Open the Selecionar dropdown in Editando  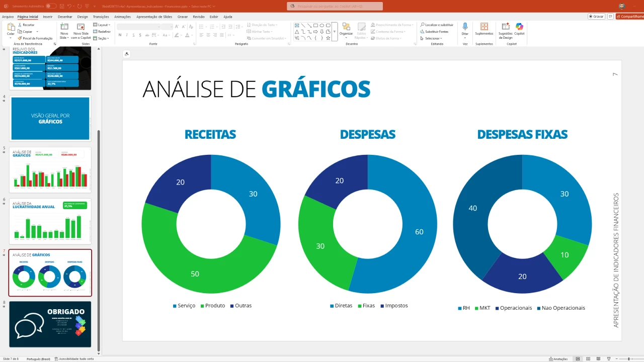coord(433,38)
